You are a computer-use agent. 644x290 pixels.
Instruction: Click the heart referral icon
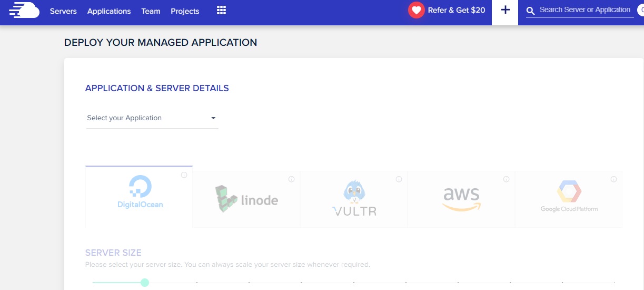click(417, 11)
